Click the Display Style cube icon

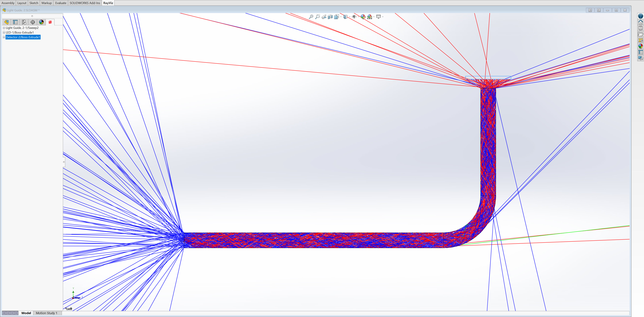345,17
